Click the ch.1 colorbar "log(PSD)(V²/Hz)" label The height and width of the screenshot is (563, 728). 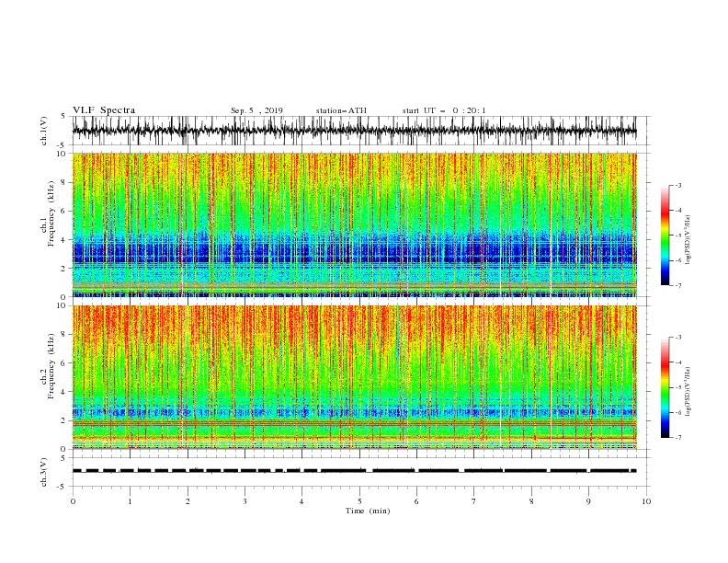tap(688, 240)
